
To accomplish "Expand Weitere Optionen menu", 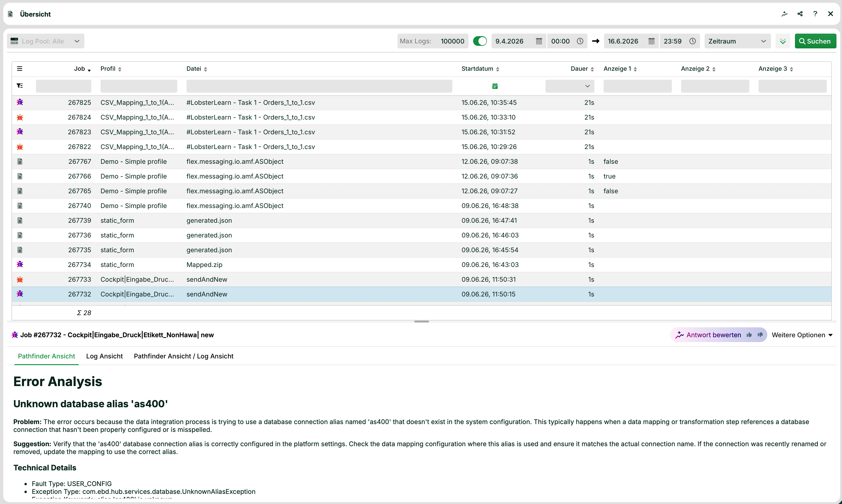I will tap(802, 335).
